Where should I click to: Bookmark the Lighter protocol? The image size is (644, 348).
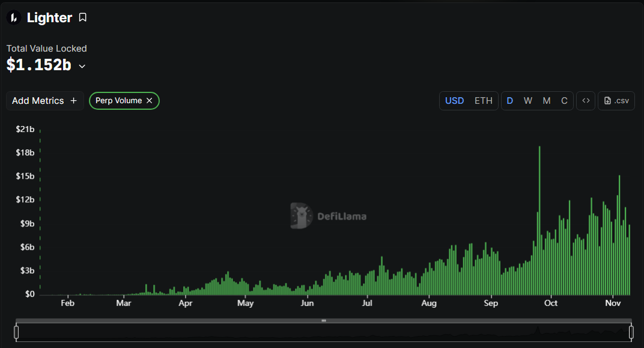click(x=83, y=18)
